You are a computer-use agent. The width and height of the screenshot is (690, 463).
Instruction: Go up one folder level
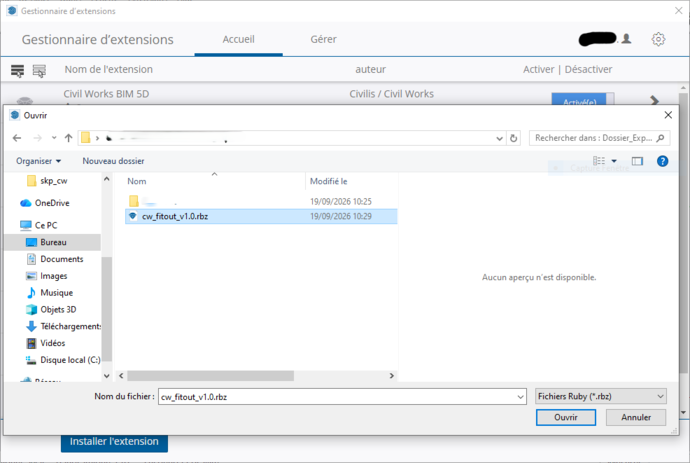(x=68, y=138)
